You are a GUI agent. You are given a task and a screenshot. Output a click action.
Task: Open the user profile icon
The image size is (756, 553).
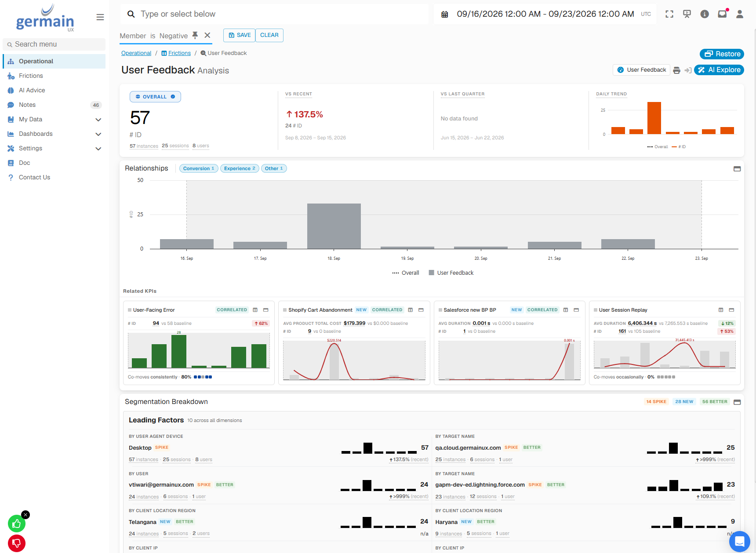tap(740, 14)
